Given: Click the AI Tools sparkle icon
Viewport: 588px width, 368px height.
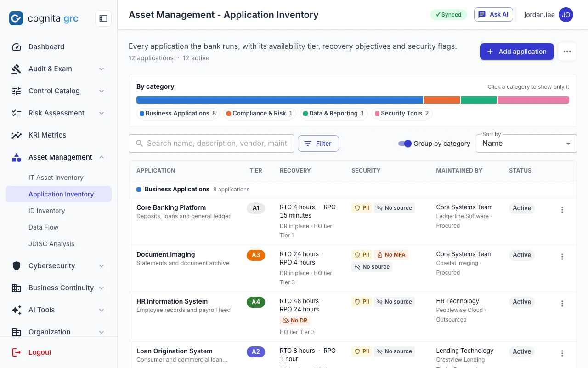Looking at the screenshot, I should (x=17, y=310).
